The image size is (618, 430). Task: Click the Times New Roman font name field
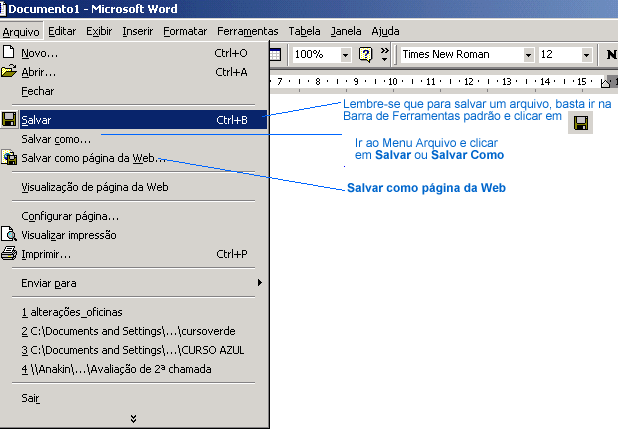pyautogui.click(x=462, y=54)
